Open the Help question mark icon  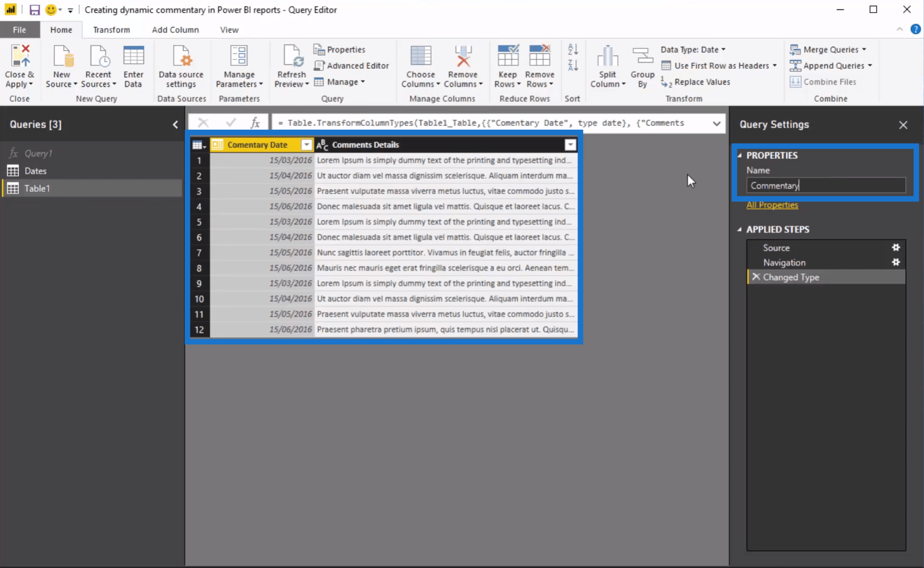click(x=916, y=29)
